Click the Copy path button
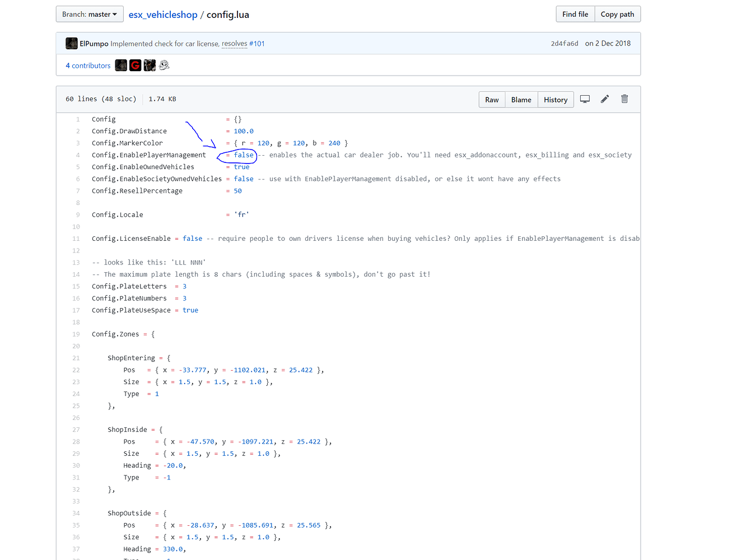 (x=617, y=14)
